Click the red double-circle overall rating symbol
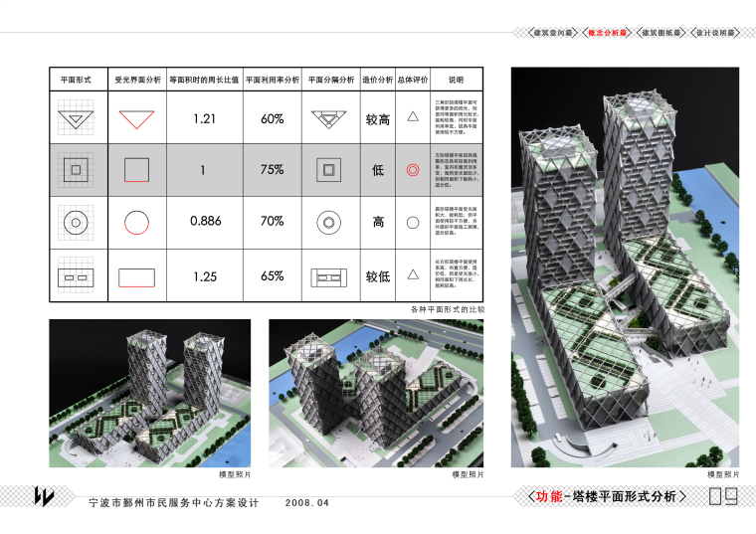 412,170
